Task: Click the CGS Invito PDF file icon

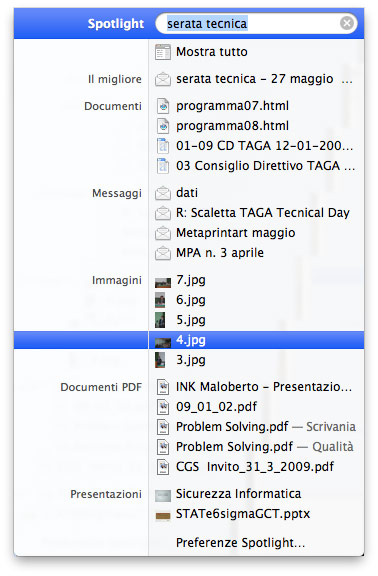Action: (x=163, y=467)
